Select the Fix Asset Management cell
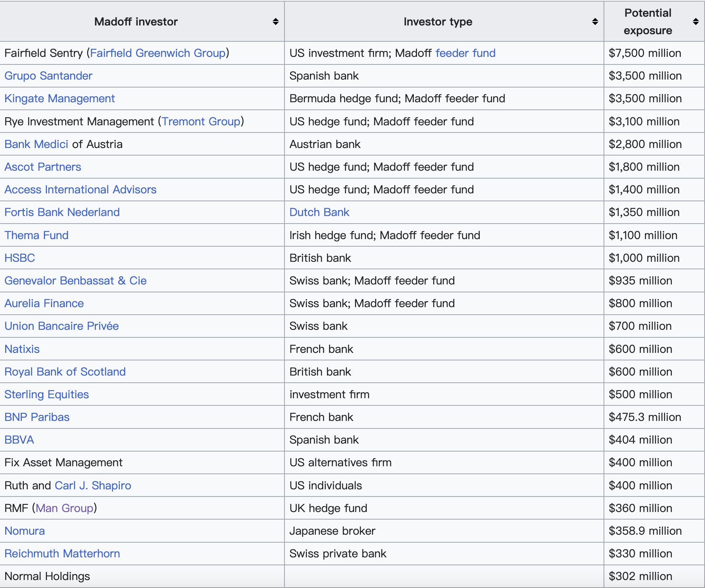The width and height of the screenshot is (705, 588). tap(142, 462)
